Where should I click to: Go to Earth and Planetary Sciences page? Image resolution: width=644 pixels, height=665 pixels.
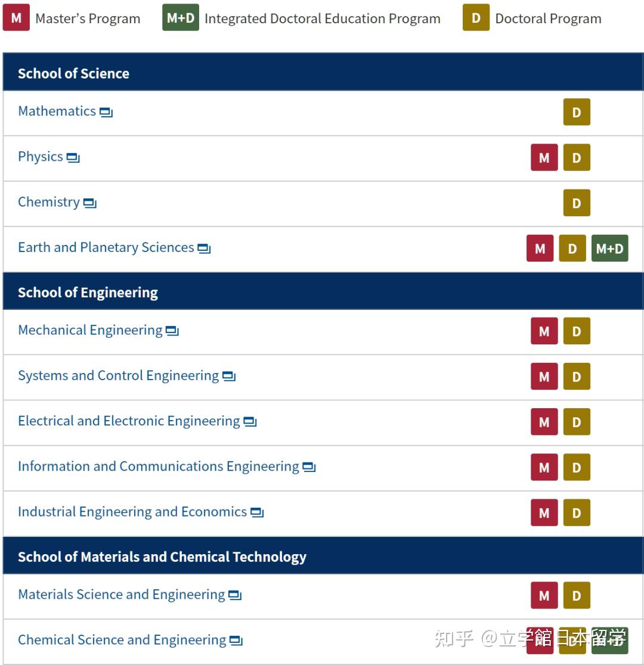tap(106, 247)
